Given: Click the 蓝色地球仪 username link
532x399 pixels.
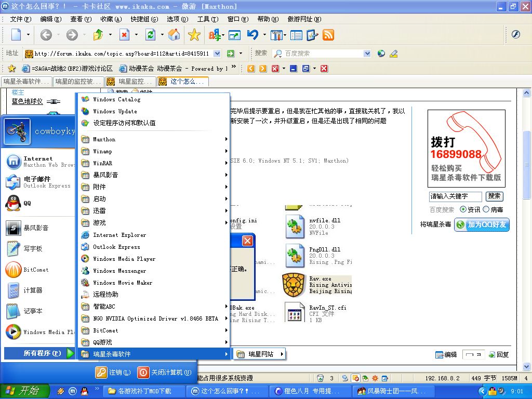Looking at the screenshot, I should tap(27, 101).
